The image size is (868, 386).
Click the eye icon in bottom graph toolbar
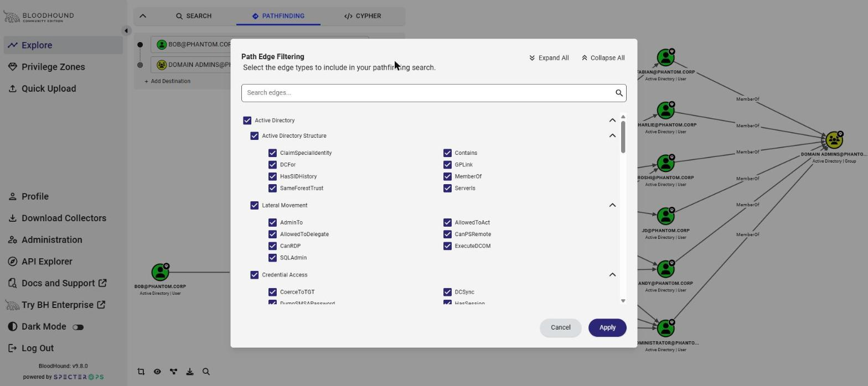click(x=157, y=372)
